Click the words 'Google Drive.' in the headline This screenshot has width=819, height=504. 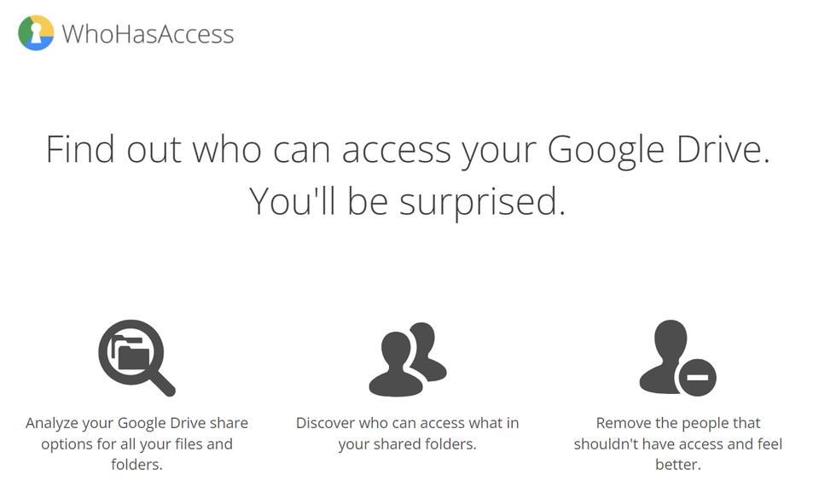659,150
